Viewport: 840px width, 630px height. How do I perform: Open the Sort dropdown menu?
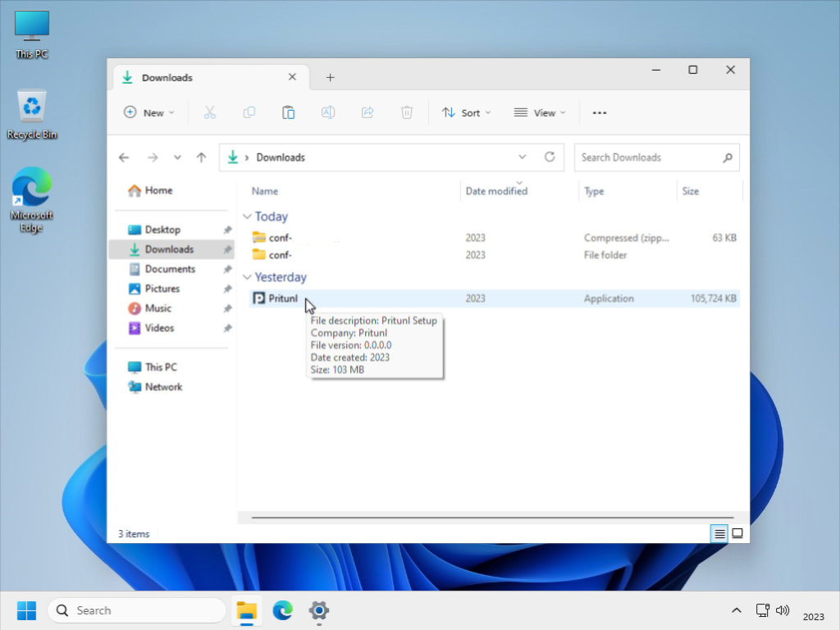[466, 112]
